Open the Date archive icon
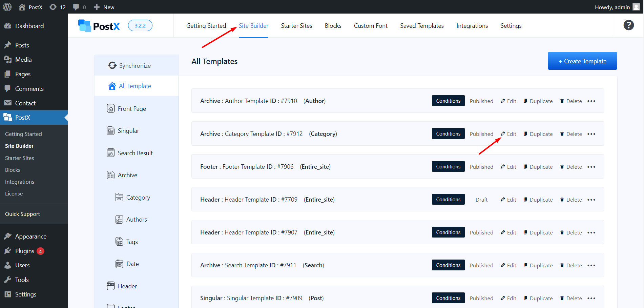The image size is (644, 308). pos(119,263)
